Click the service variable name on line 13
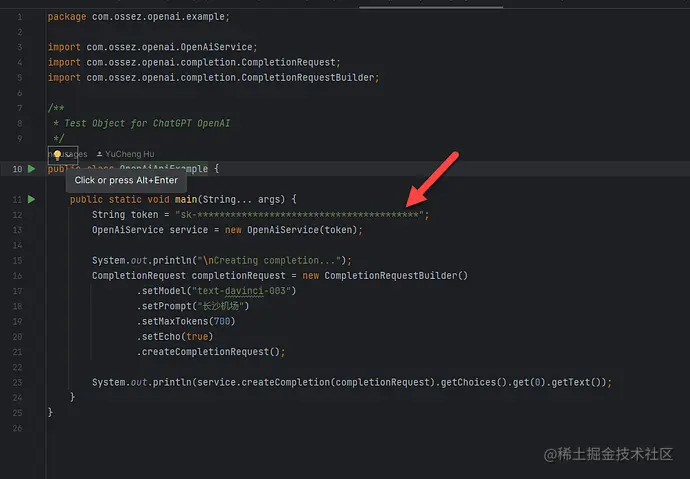690x479 pixels. [189, 230]
